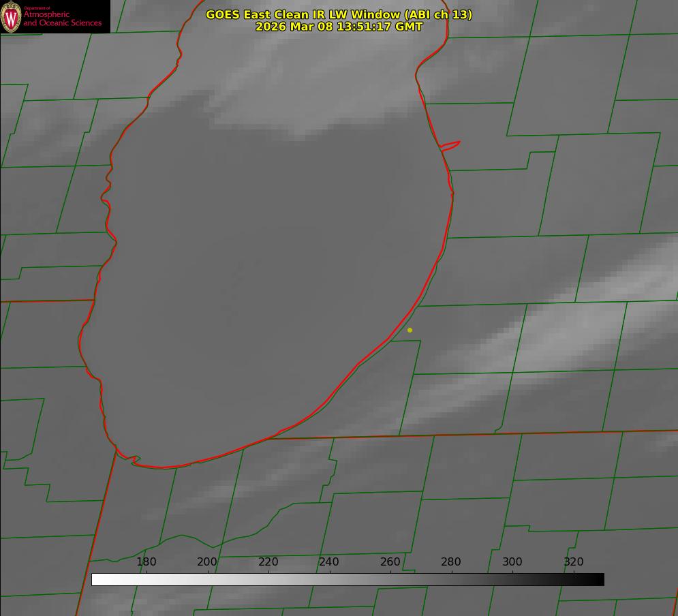Click the 260 temperature label
Viewport: 678px width, 616px height.
coord(390,562)
